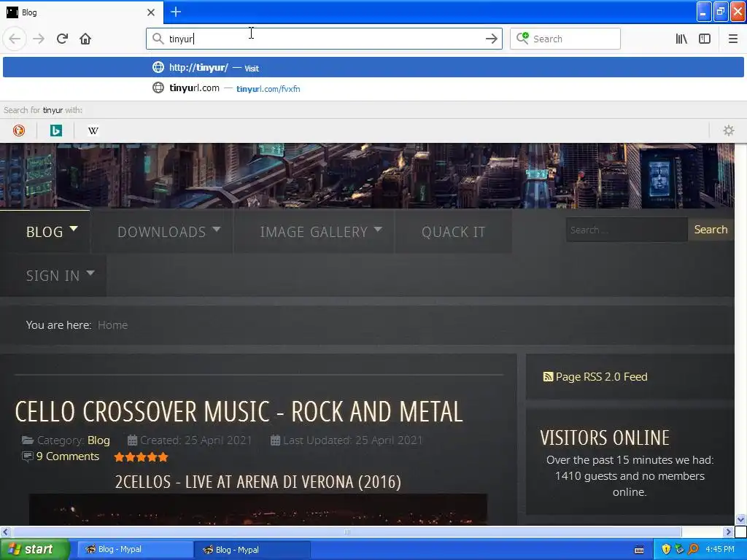Click the Home breadcrumb link
Viewport: 747px width, 560px height.
pyautogui.click(x=112, y=324)
